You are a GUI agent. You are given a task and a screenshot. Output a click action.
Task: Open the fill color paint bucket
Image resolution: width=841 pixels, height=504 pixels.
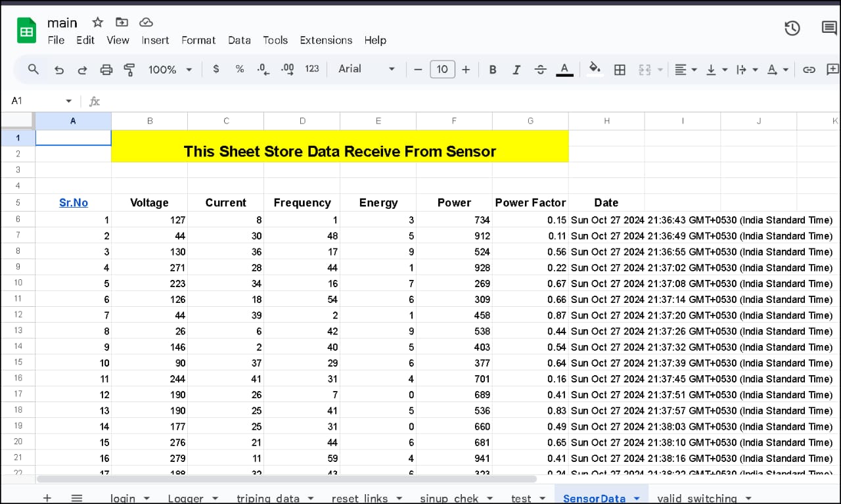(x=595, y=68)
